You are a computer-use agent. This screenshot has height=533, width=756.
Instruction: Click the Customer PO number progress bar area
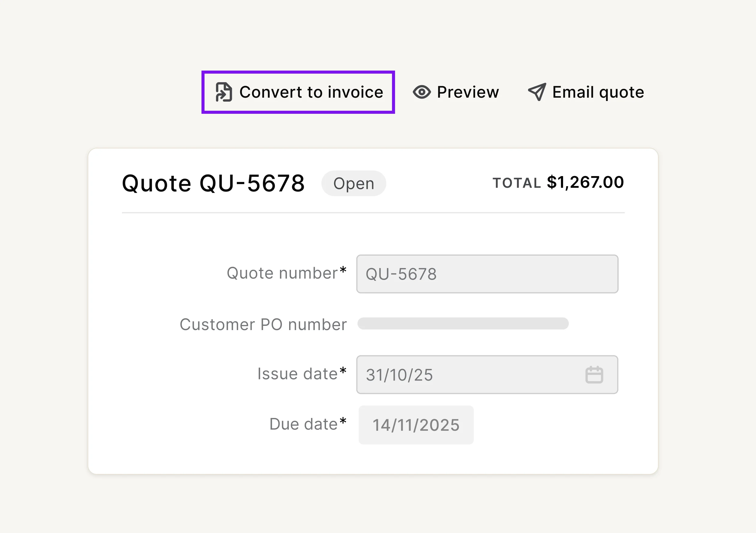462,324
